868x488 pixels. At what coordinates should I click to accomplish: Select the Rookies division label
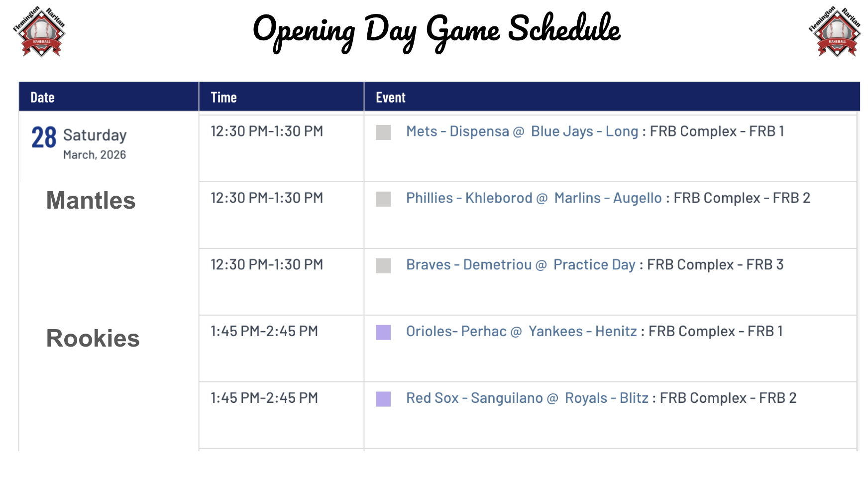(93, 339)
